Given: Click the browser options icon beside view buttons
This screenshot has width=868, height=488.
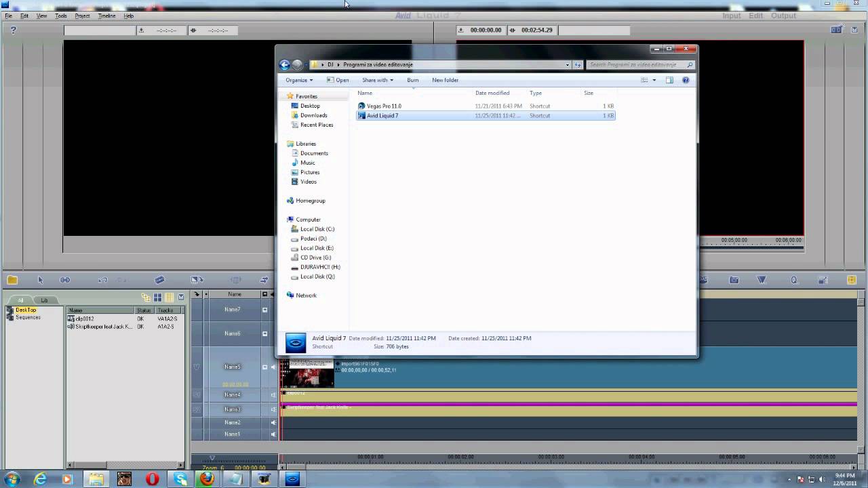Looking at the screenshot, I should click(x=181, y=298).
